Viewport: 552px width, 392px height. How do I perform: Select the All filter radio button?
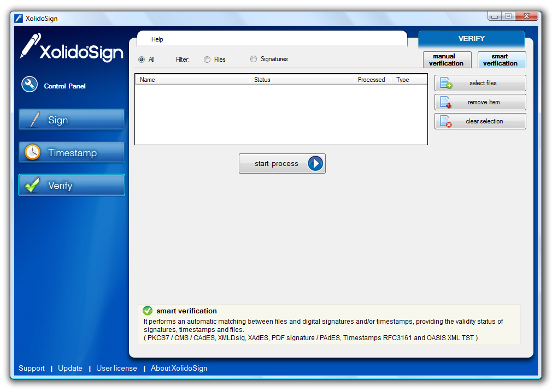point(142,60)
